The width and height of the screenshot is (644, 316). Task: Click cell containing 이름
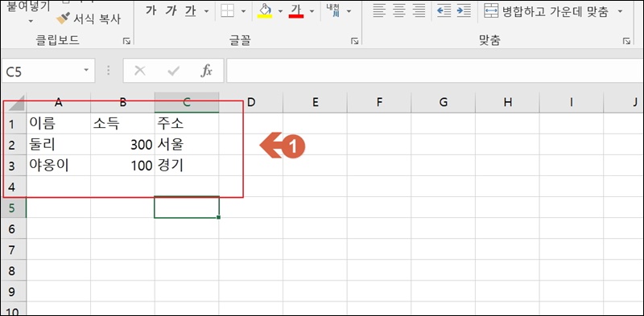pyautogui.click(x=58, y=124)
